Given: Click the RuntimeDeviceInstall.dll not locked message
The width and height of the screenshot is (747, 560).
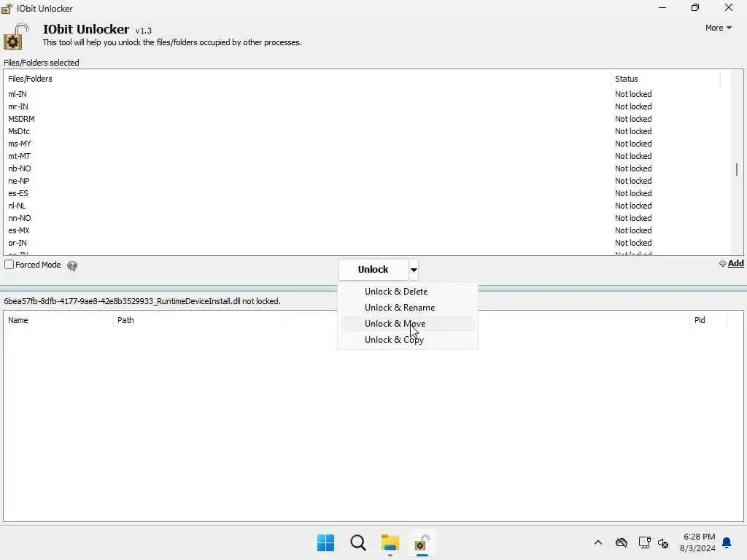Looking at the screenshot, I should point(142,301).
